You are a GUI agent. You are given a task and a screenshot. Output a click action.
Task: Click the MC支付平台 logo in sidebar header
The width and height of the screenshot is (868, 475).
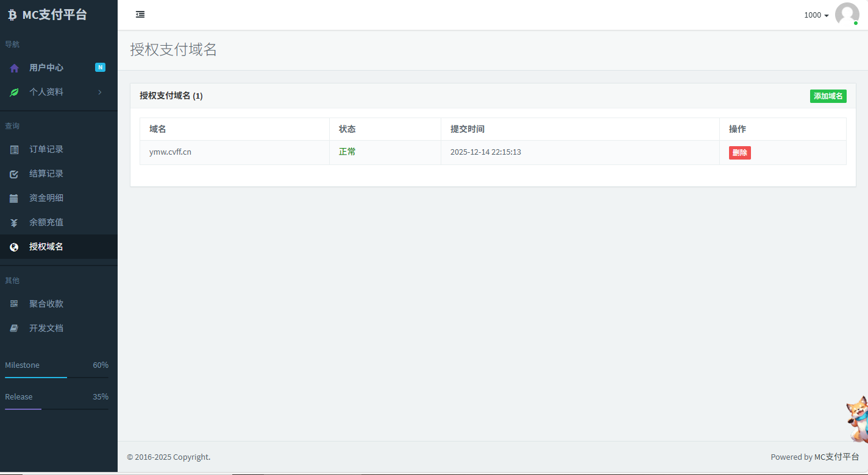pyautogui.click(x=48, y=15)
